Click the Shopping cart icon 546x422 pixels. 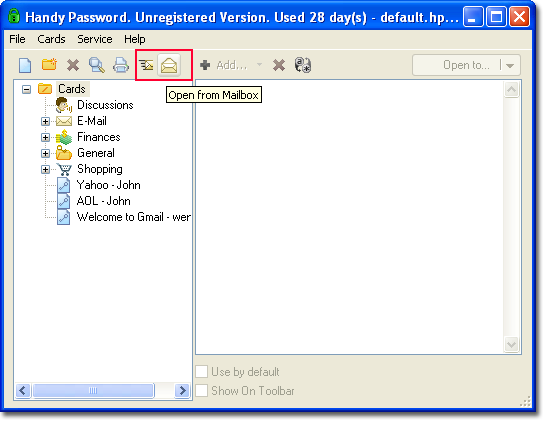tap(64, 169)
